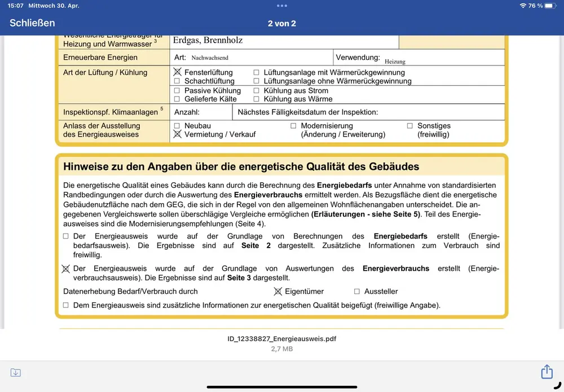564x392 pixels.
Task: Select the 'Erdgas, Brennholz' value
Action: click(208, 40)
